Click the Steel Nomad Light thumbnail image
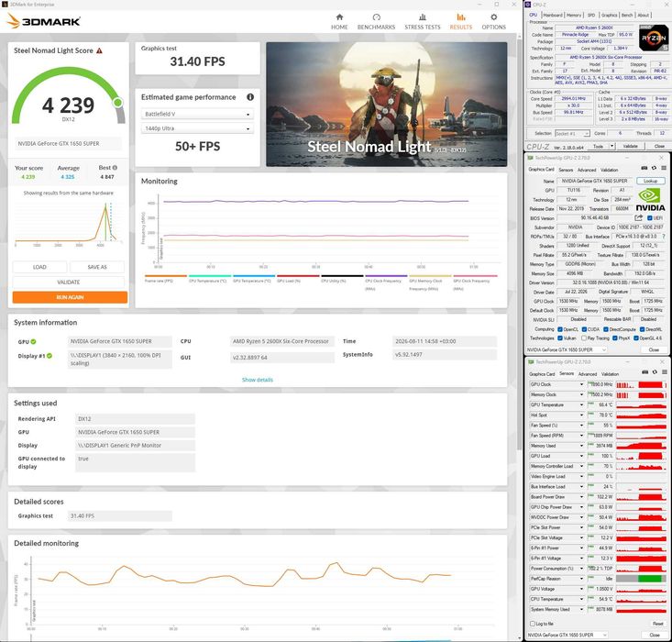 coord(386,105)
